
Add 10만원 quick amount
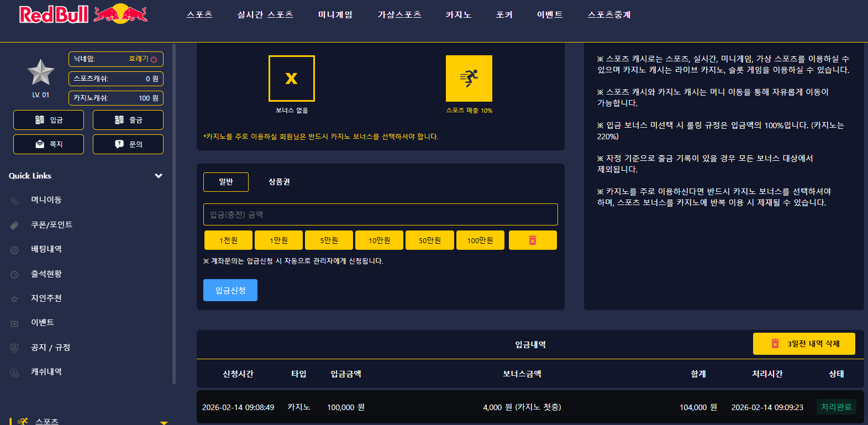point(380,240)
